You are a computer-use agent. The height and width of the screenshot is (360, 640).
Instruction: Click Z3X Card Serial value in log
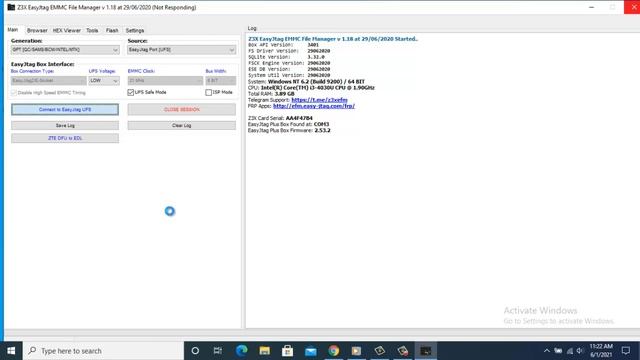[299, 118]
